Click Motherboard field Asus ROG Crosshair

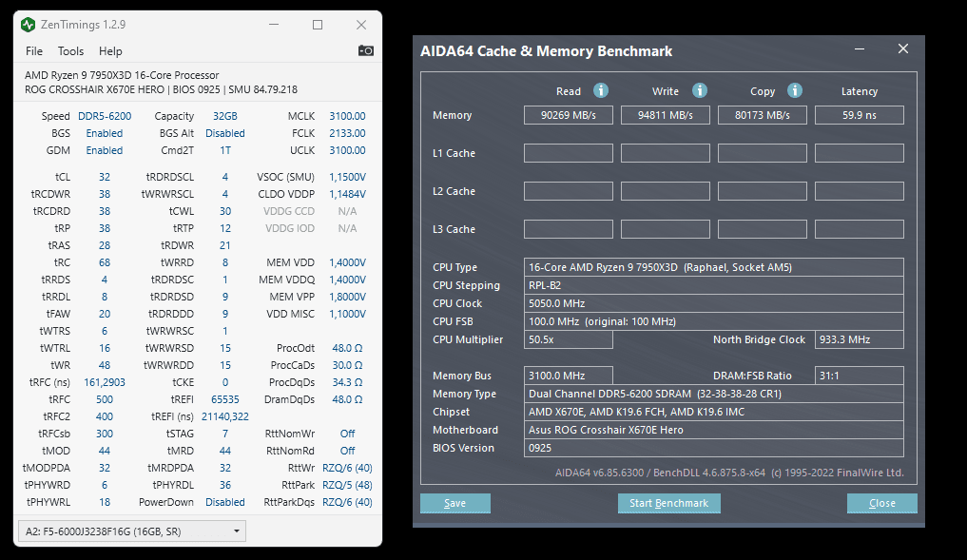point(714,430)
